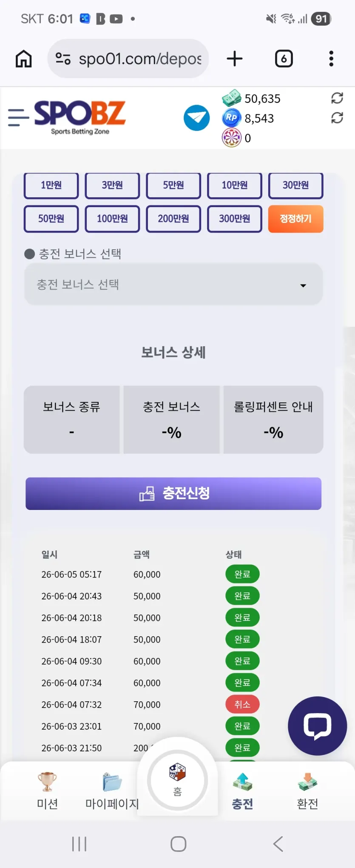Viewport: 355px width, 868px height.
Task: Open the 마이페이지 tab
Action: point(112,791)
